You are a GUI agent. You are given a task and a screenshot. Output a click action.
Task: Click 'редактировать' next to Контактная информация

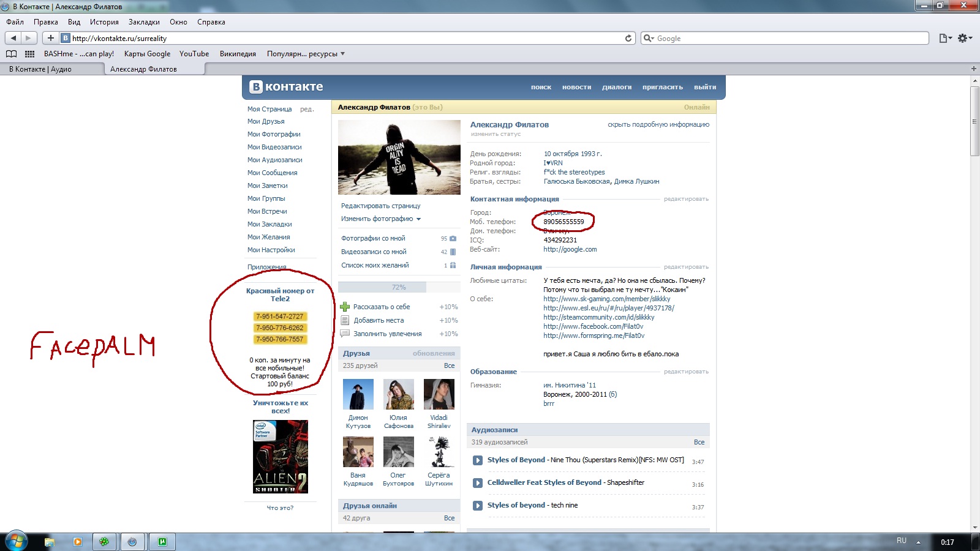686,199
